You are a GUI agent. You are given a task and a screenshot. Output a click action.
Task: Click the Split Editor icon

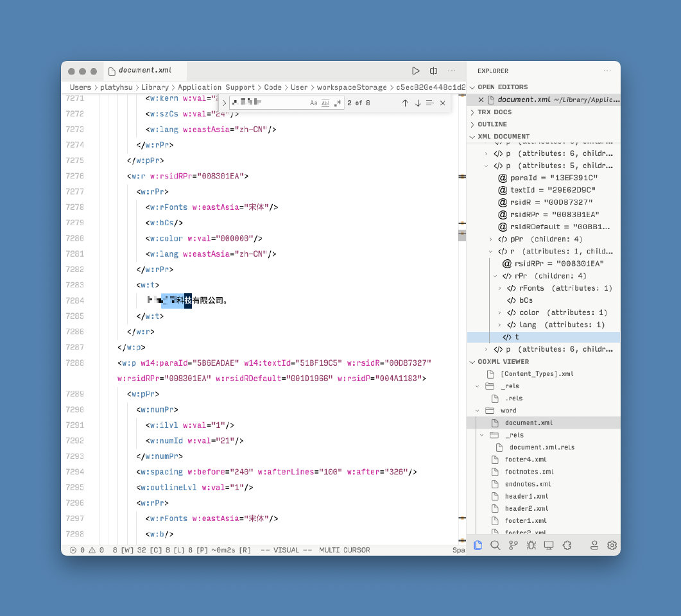[434, 71]
